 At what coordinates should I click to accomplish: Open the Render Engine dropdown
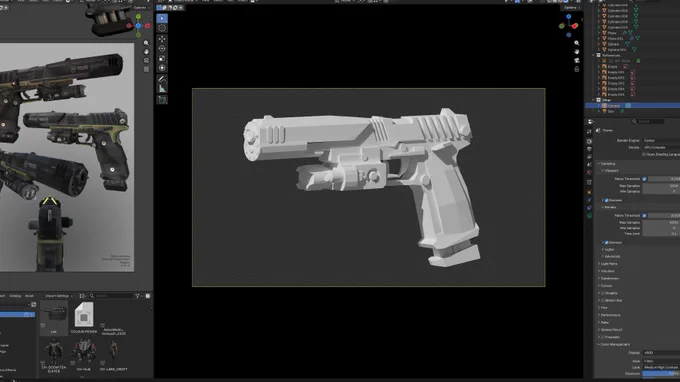coord(661,140)
